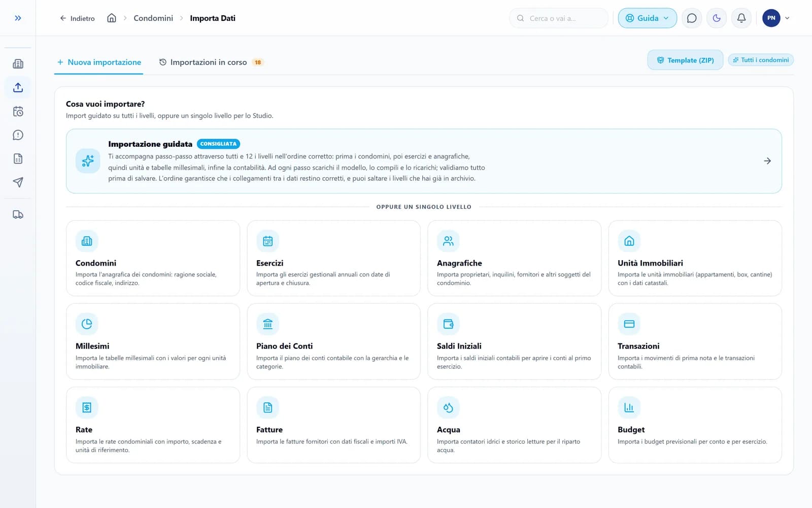Click the Fatture document icon

[267, 407]
